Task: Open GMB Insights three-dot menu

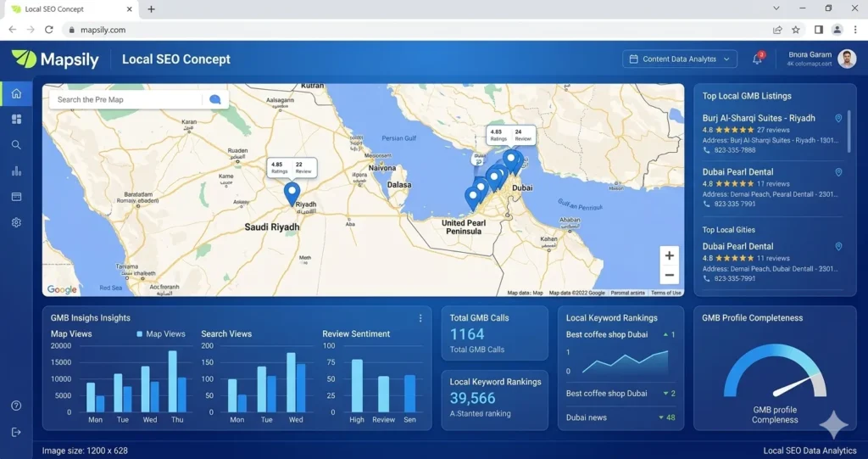Action: pos(420,318)
